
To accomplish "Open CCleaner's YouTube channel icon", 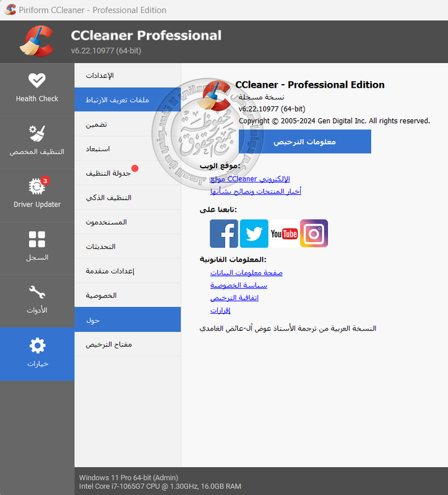I will pos(284,234).
